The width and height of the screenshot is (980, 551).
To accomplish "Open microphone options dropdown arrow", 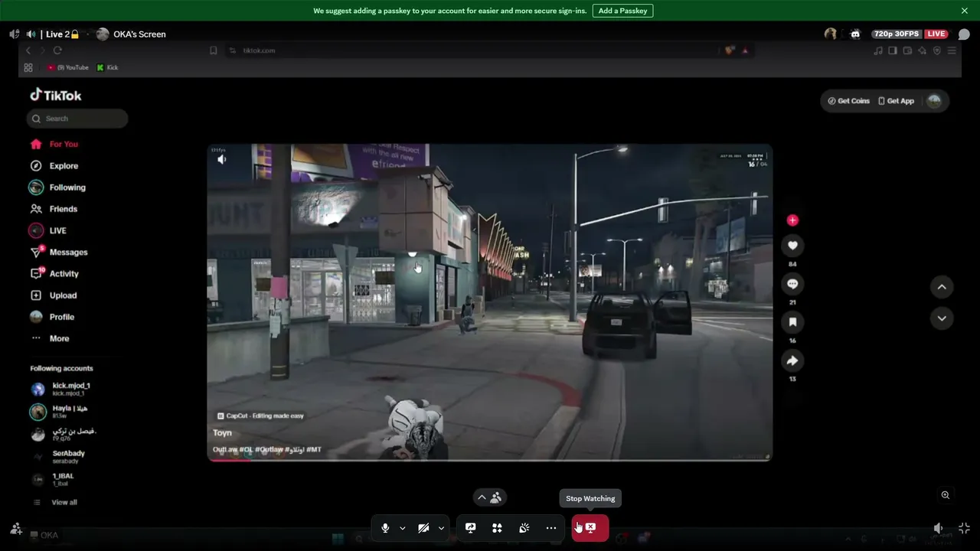I will pyautogui.click(x=402, y=528).
